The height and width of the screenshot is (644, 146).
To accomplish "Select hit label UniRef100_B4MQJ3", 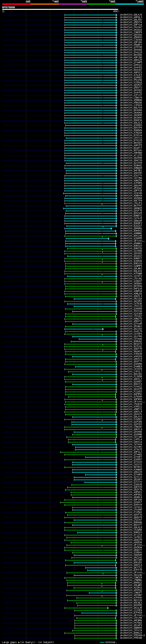I will (131, 633).
